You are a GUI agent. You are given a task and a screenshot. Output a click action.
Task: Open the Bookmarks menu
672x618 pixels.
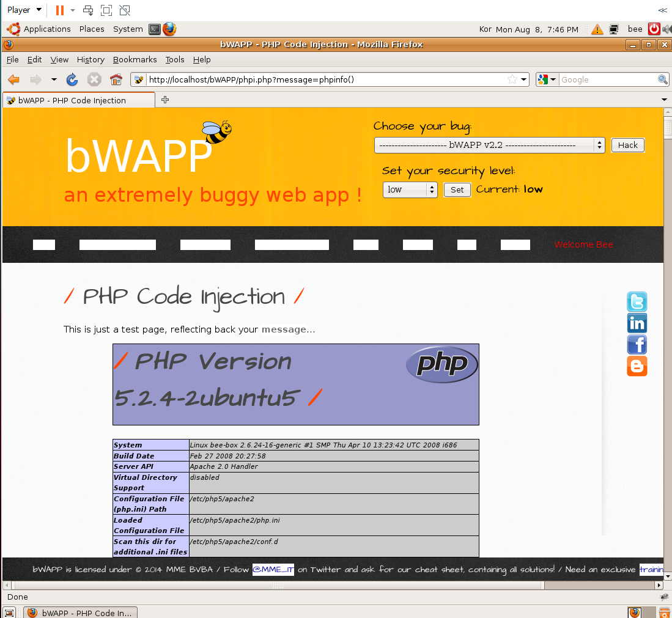[135, 59]
